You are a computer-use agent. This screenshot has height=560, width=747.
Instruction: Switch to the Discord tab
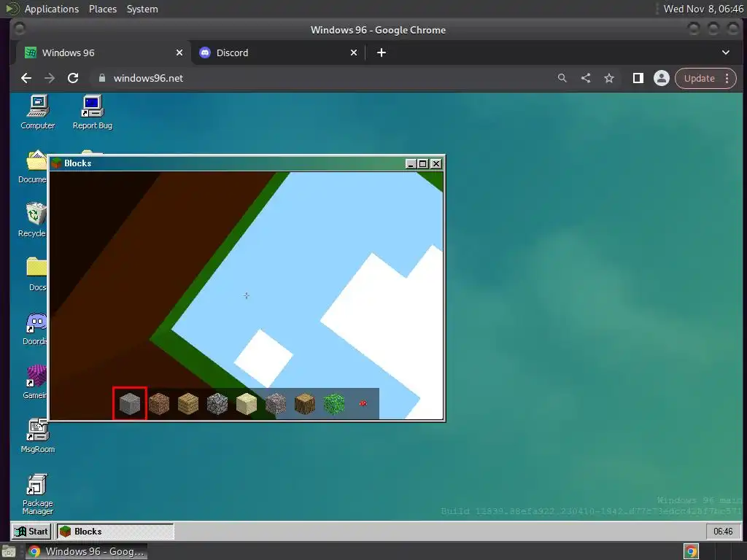point(278,52)
